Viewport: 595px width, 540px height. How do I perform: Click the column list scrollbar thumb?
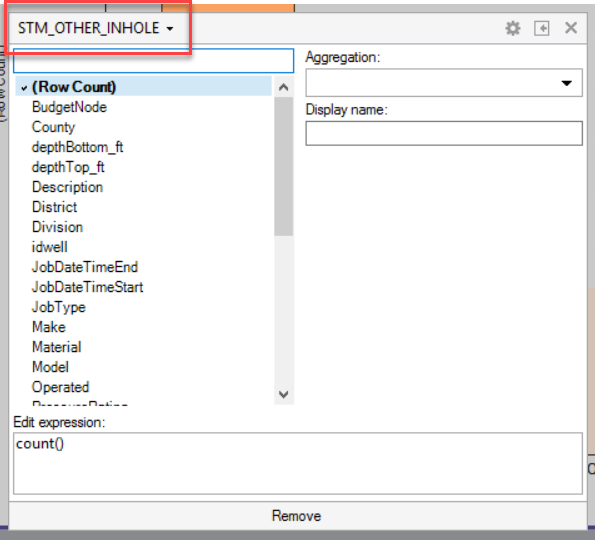point(283,167)
